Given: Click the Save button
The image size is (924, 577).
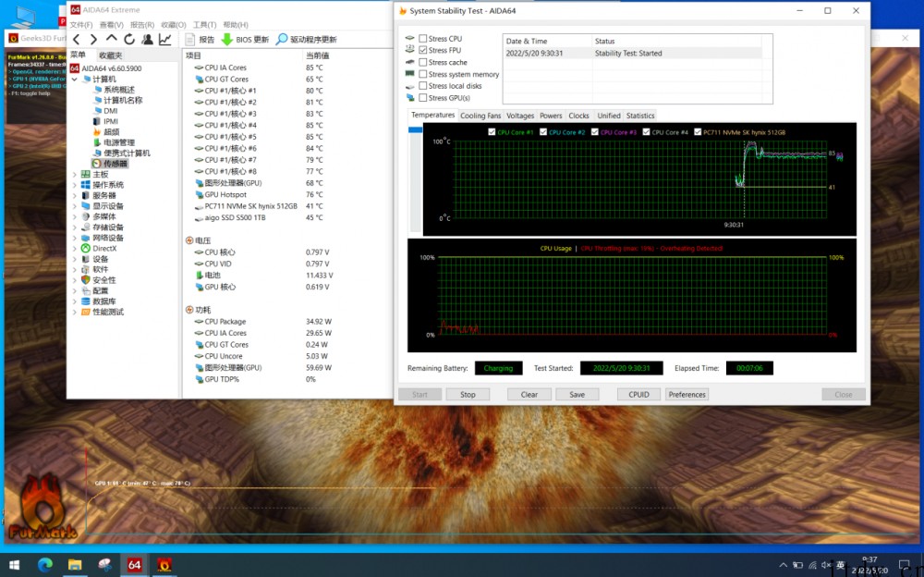Looking at the screenshot, I should point(577,395).
